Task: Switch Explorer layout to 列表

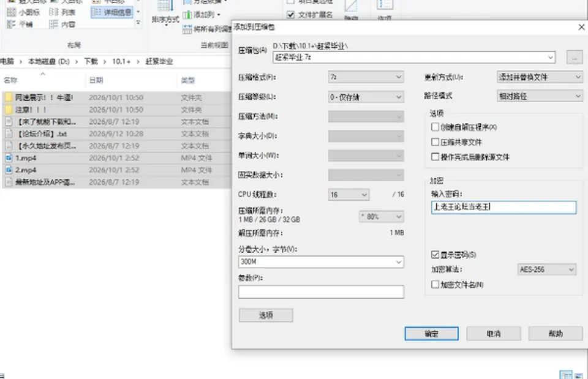Action: [62, 12]
